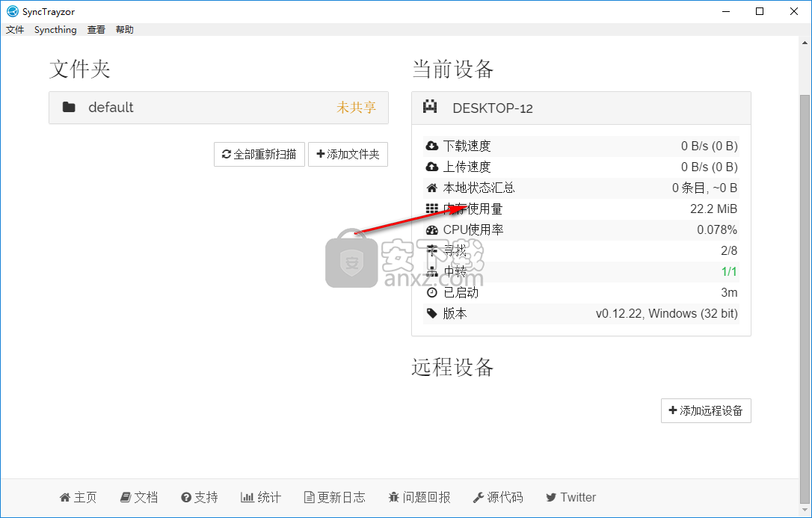Click the 版本 label
Image resolution: width=812 pixels, height=518 pixels.
point(455,314)
